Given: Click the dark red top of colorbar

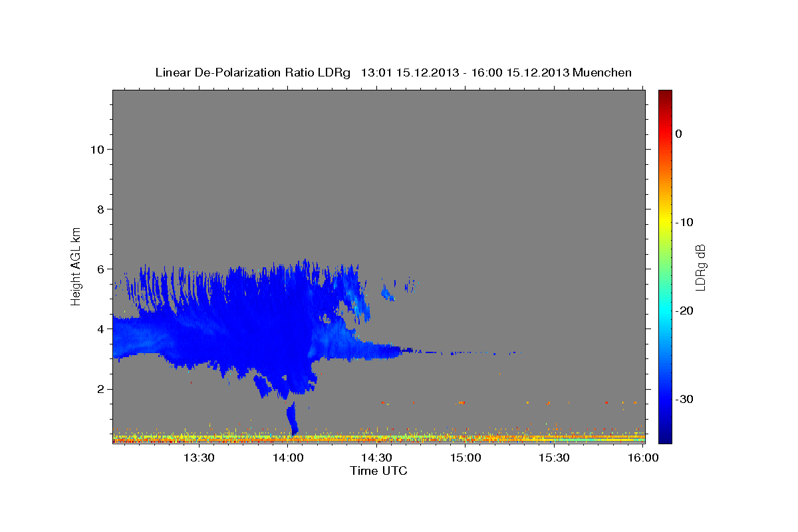Looking at the screenshot, I should pyautogui.click(x=665, y=96).
